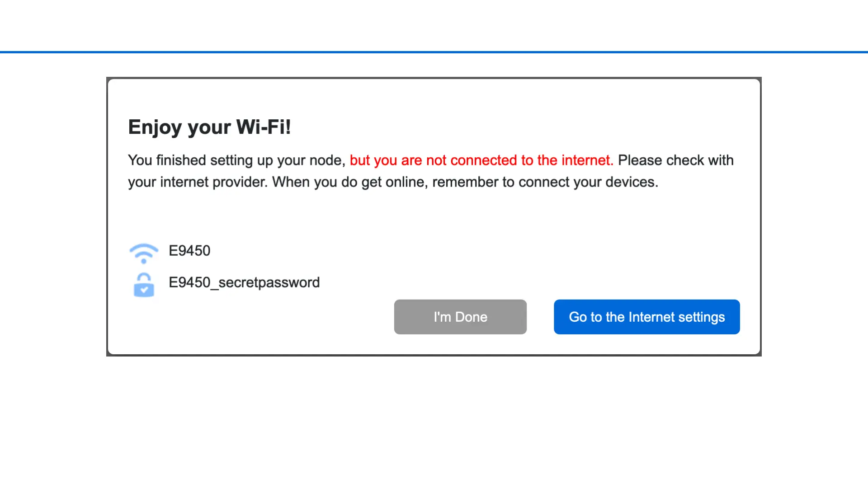Click the word "settings" on the blue button
This screenshot has height=488, width=868.
pos(701,317)
